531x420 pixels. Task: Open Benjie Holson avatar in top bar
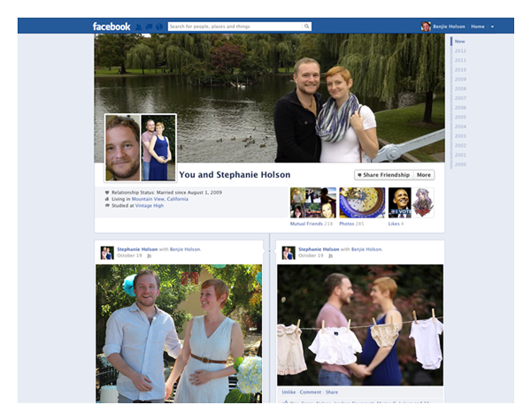[426, 27]
